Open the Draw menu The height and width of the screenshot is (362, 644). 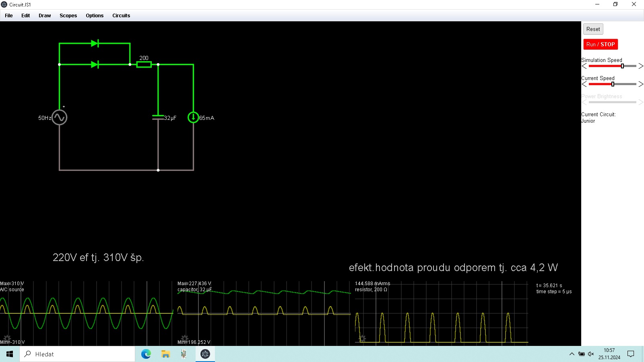pyautogui.click(x=45, y=16)
